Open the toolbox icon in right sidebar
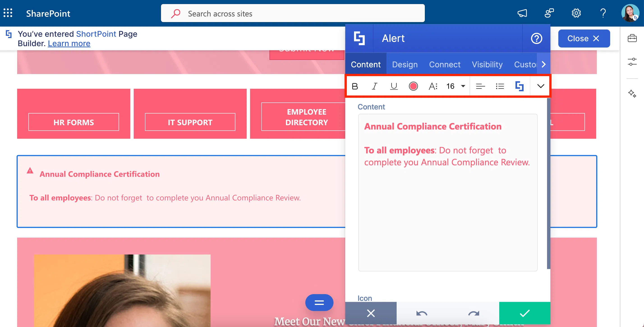Screen dimensions: 644x327 point(632,38)
